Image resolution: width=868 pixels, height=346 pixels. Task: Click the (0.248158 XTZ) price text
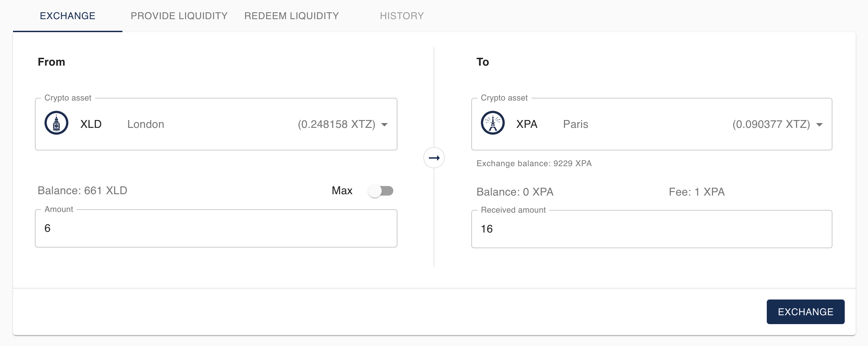coord(337,124)
